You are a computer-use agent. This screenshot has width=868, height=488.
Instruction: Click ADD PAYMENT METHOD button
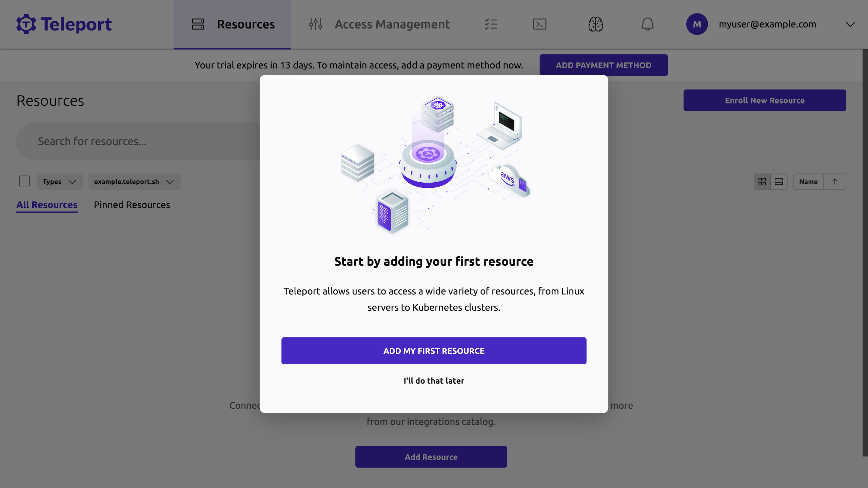click(603, 65)
